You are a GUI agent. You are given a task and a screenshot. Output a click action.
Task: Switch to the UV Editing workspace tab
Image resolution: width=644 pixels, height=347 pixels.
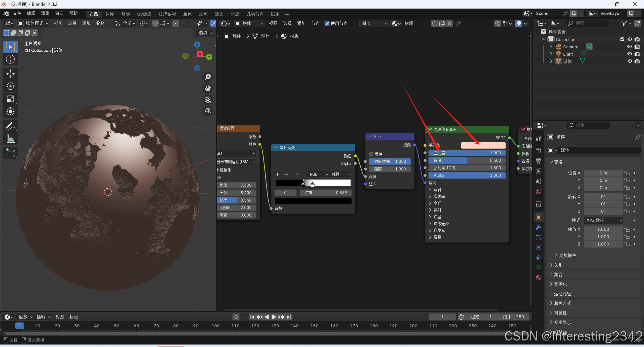144,14
